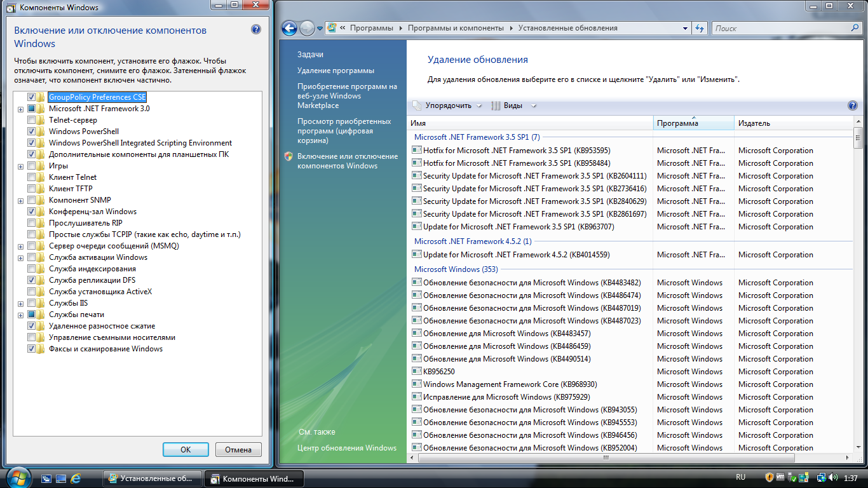Click the Программы и компоненты breadcrumb

tap(456, 28)
